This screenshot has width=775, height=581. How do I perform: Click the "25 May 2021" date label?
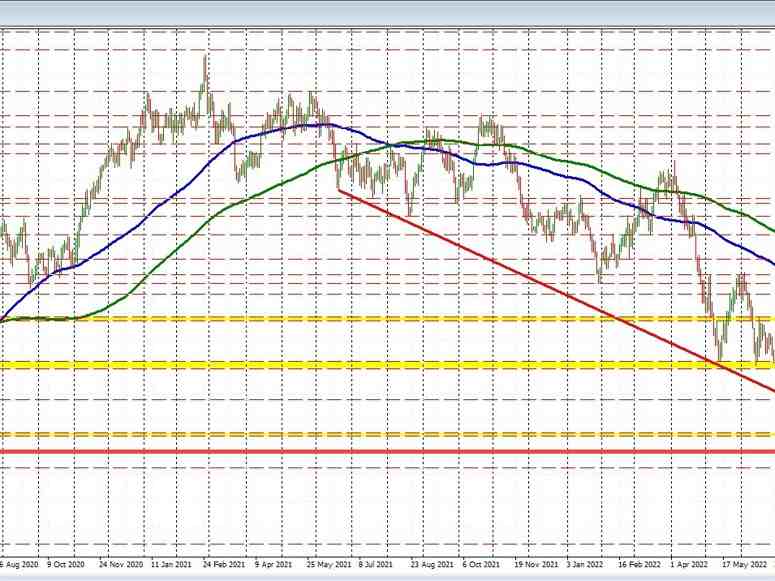[x=329, y=564]
